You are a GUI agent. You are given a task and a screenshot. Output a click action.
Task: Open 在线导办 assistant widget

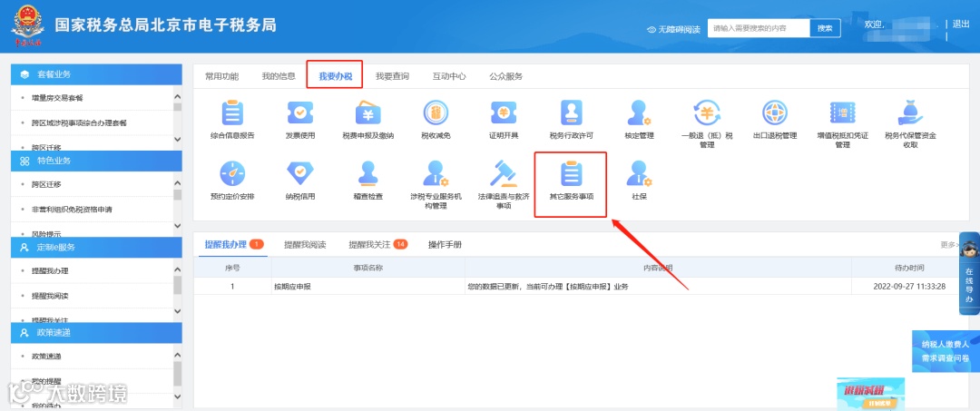click(x=969, y=276)
